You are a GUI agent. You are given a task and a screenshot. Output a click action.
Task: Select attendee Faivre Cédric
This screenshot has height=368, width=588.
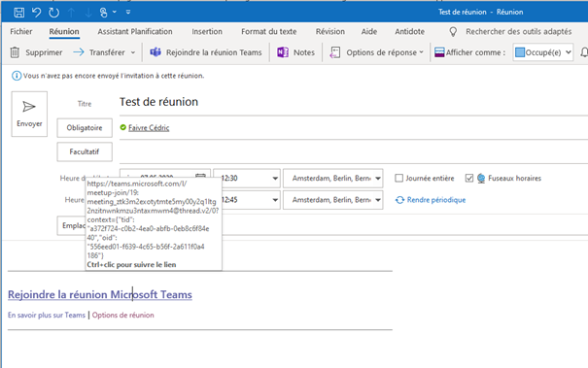pyautogui.click(x=149, y=128)
